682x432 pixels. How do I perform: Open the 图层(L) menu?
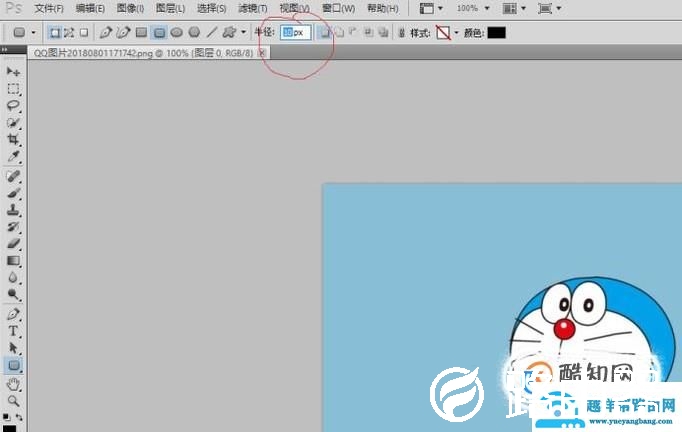(170, 8)
